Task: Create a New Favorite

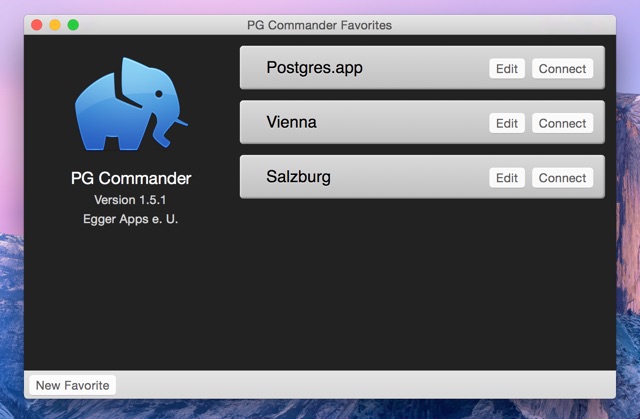Action: pyautogui.click(x=73, y=385)
